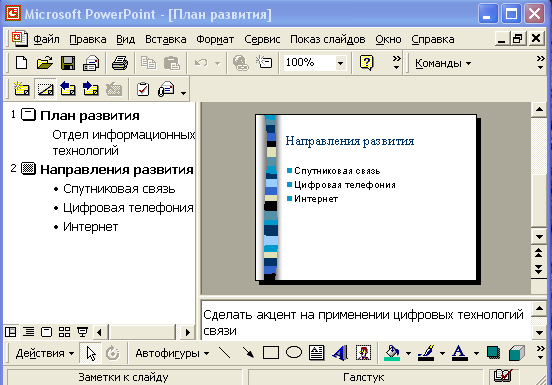Screen dimensions: 552x385
Task: Toggle the show/hide comments pencil icon
Action: click(x=45, y=89)
